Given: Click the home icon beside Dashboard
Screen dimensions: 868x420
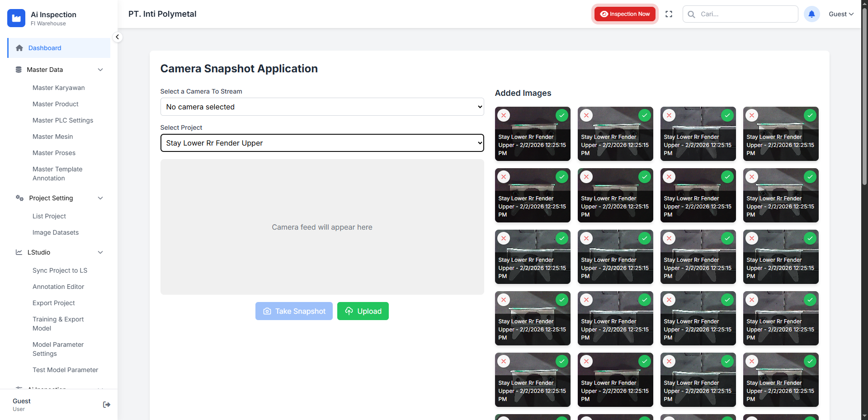Looking at the screenshot, I should pos(19,48).
